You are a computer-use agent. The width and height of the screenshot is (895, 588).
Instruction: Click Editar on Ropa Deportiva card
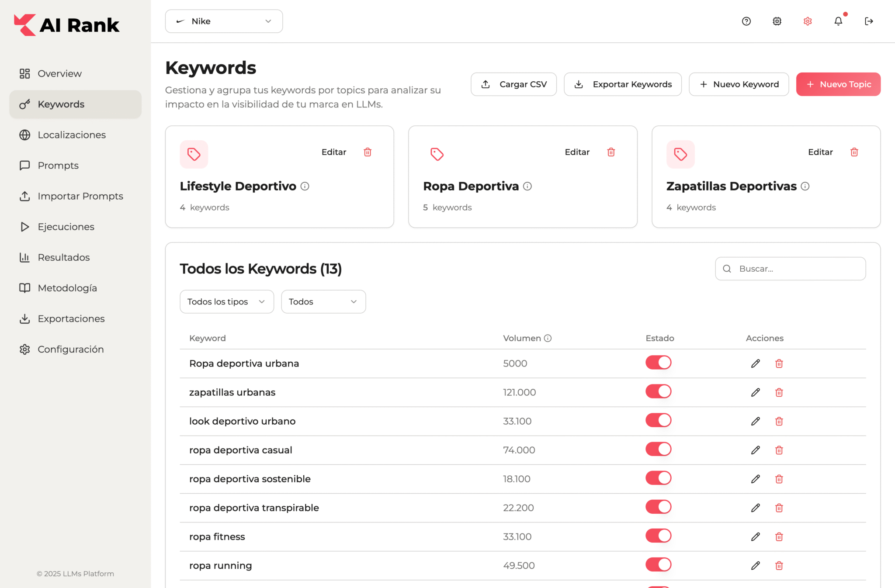[x=577, y=152]
